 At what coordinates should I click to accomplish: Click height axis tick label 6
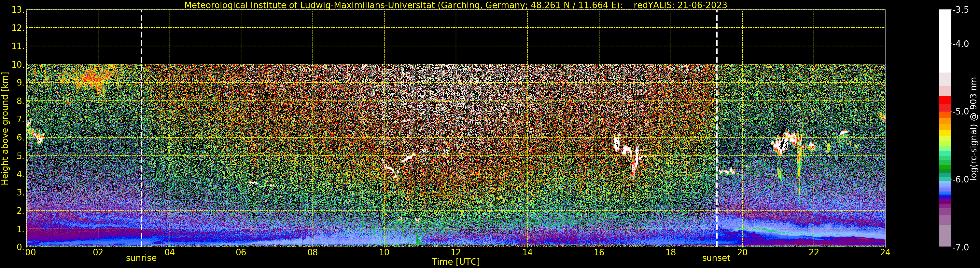click(20, 138)
